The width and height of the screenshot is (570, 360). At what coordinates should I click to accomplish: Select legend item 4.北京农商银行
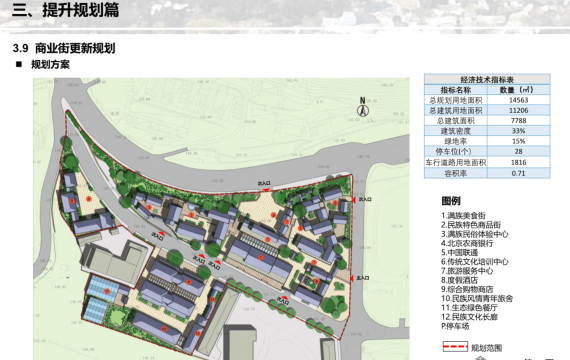click(467, 243)
